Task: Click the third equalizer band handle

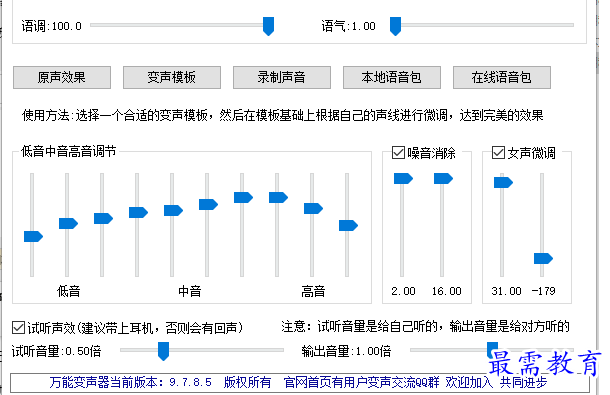Action: [x=103, y=218]
